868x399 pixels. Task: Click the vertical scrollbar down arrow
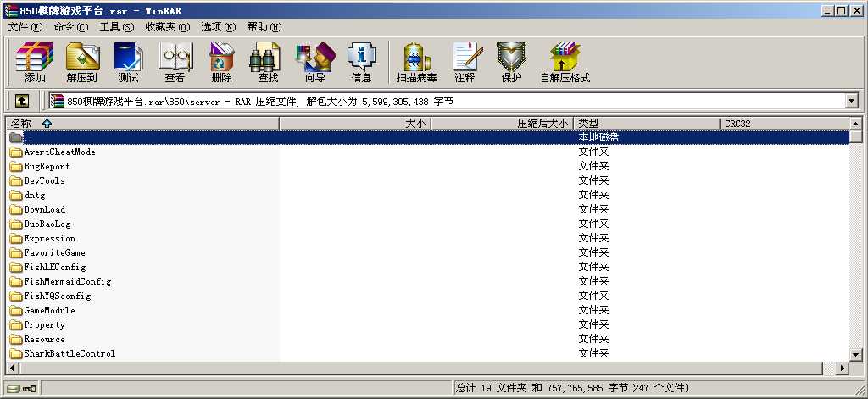[x=856, y=355]
